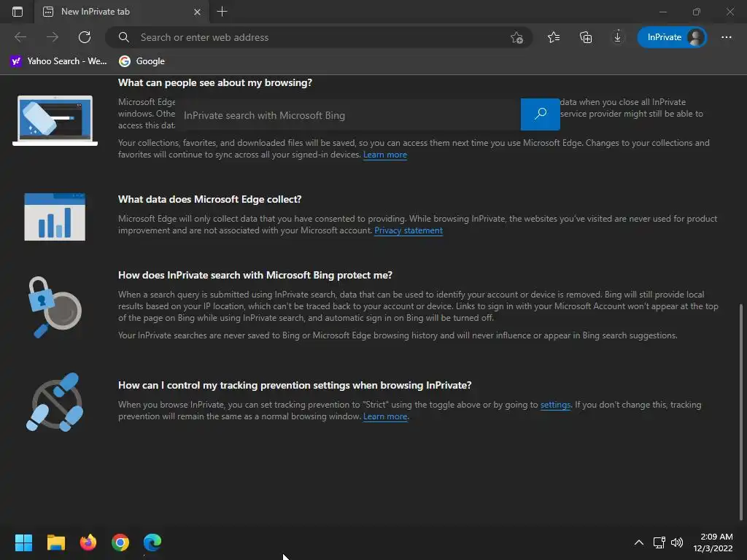Click the page vertical scrollbar
This screenshot has width=747, height=560.
pos(741,412)
